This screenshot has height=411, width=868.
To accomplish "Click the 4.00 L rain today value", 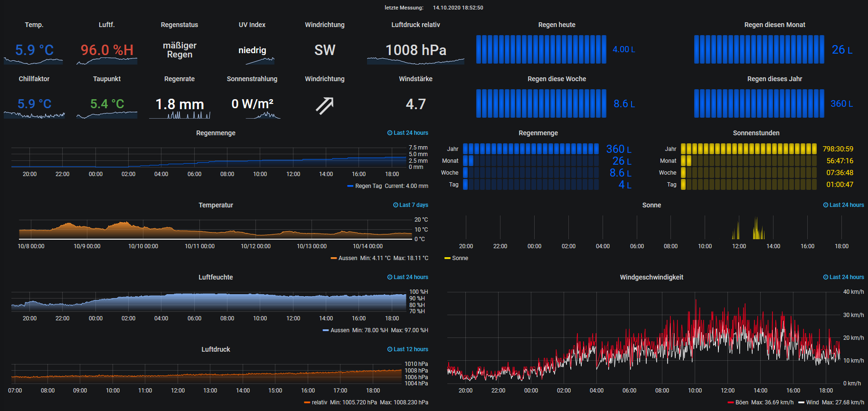I will click(624, 49).
